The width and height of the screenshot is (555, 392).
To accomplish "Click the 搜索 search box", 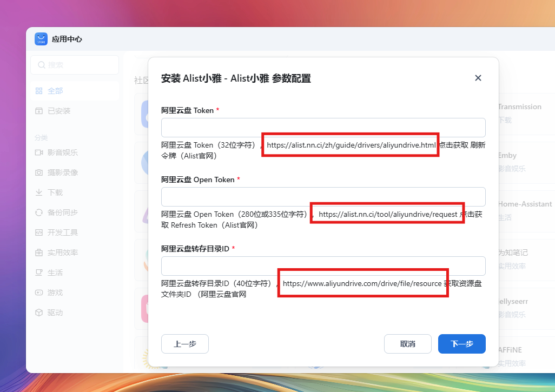I will coord(75,65).
